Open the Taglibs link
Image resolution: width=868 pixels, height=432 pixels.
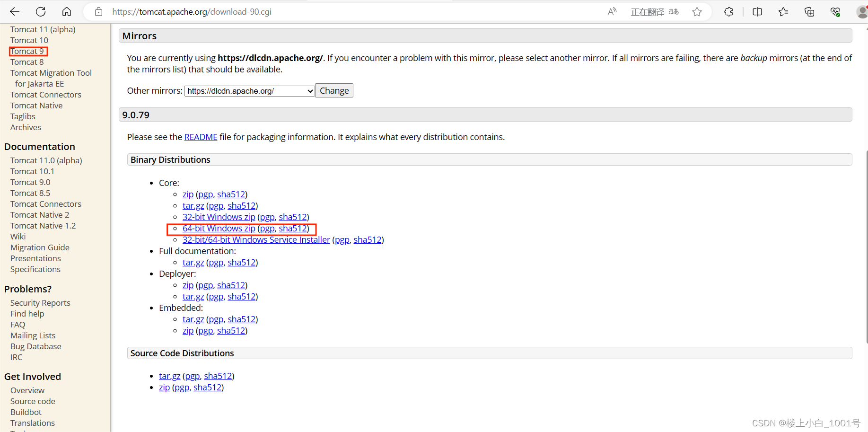23,116
